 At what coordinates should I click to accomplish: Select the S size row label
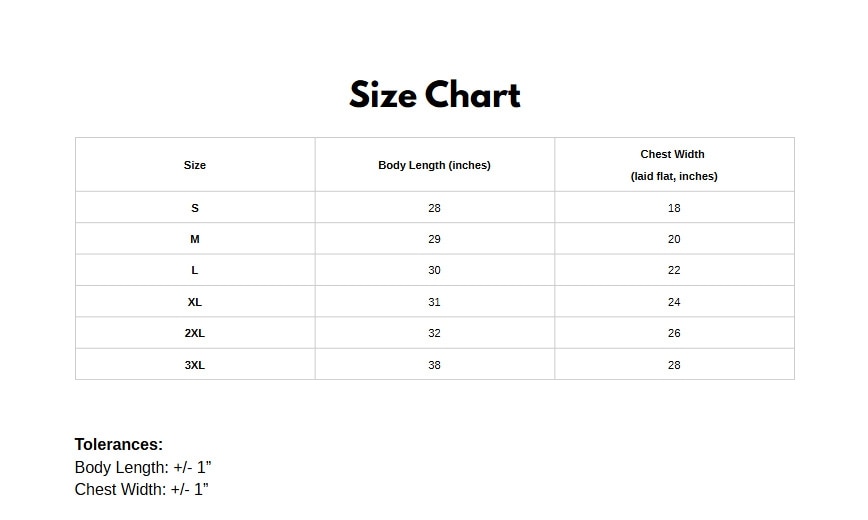pos(195,208)
